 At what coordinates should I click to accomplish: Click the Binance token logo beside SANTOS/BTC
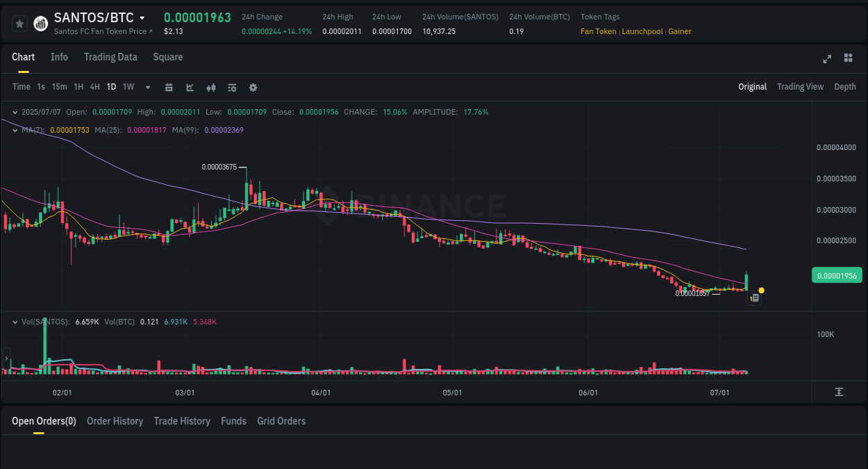(40, 23)
